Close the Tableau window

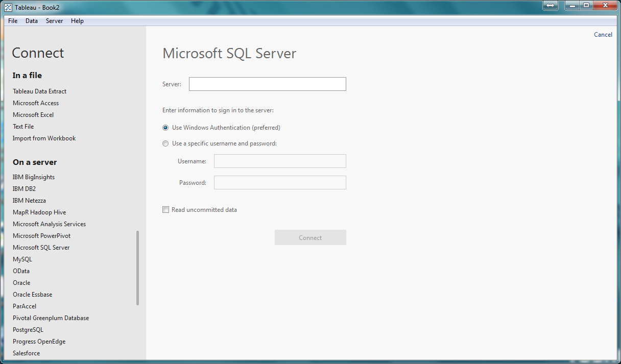605,5
